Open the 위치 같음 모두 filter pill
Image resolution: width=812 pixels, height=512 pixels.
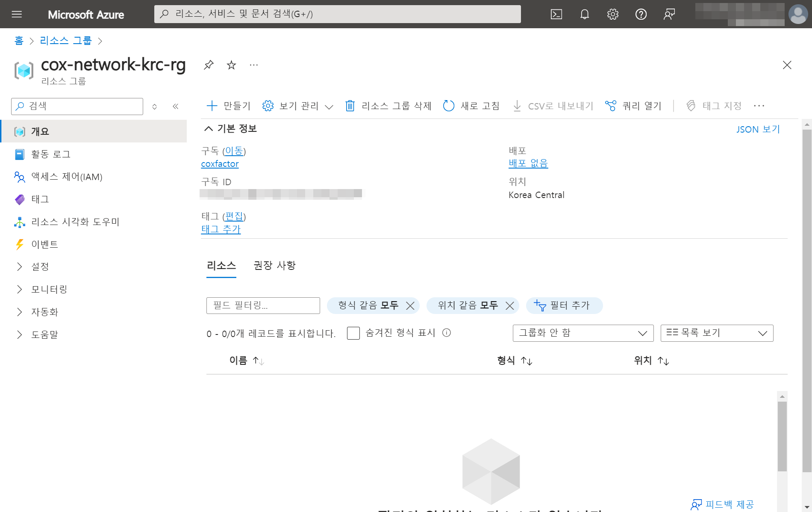point(468,305)
